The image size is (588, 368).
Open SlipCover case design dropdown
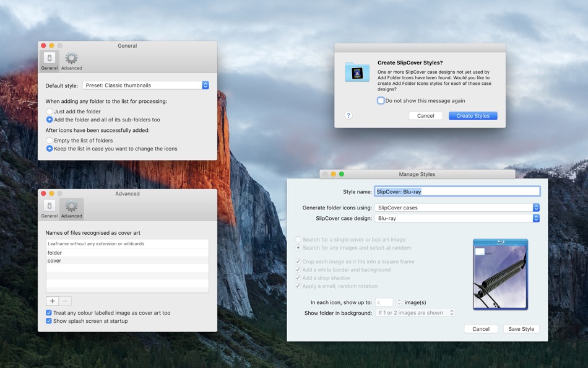tap(457, 218)
